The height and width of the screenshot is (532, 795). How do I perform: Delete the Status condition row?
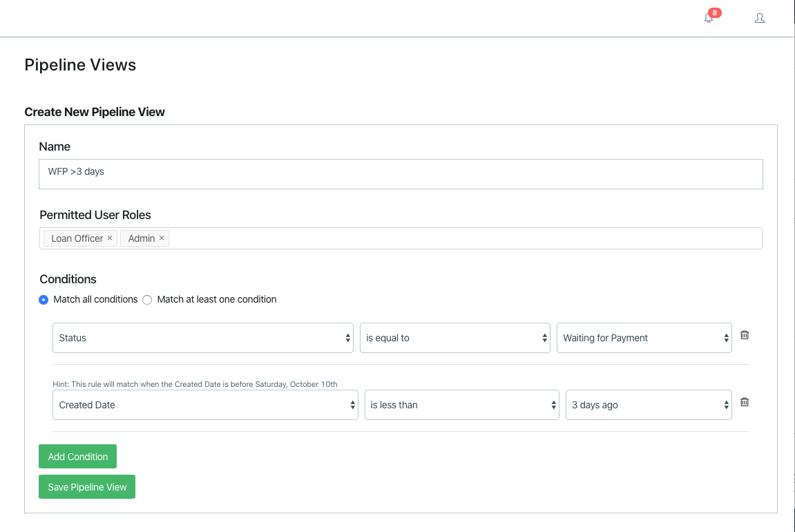click(745, 335)
